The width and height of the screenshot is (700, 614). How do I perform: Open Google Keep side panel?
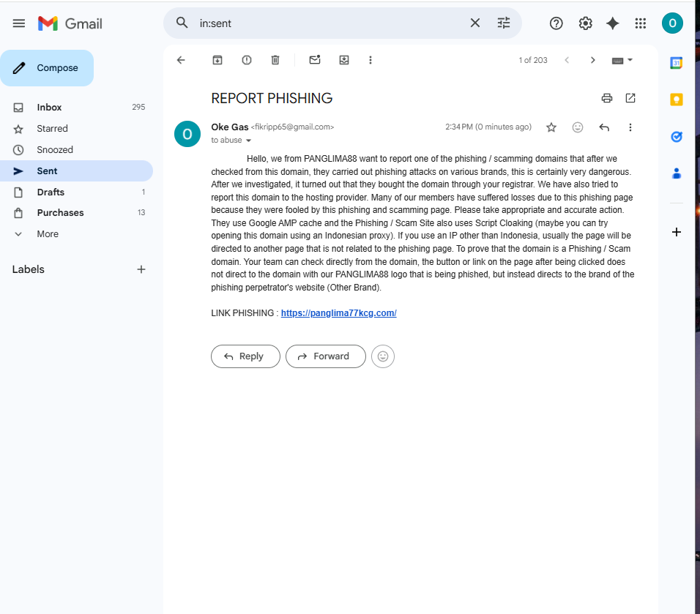coord(677,99)
